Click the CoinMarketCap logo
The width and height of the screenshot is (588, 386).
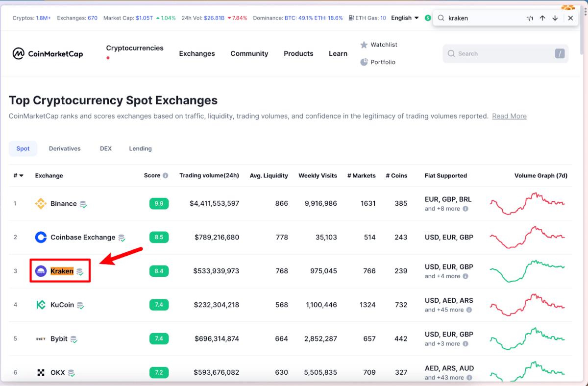[x=48, y=53]
